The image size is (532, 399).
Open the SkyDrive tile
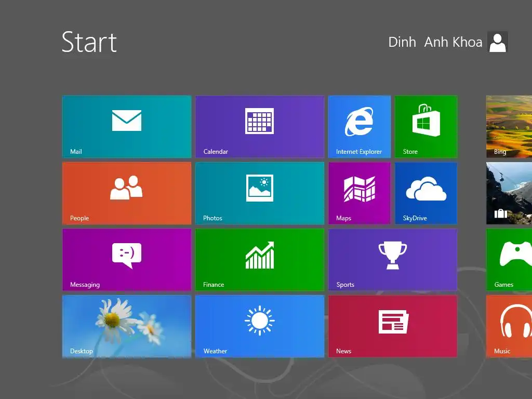pos(426,193)
